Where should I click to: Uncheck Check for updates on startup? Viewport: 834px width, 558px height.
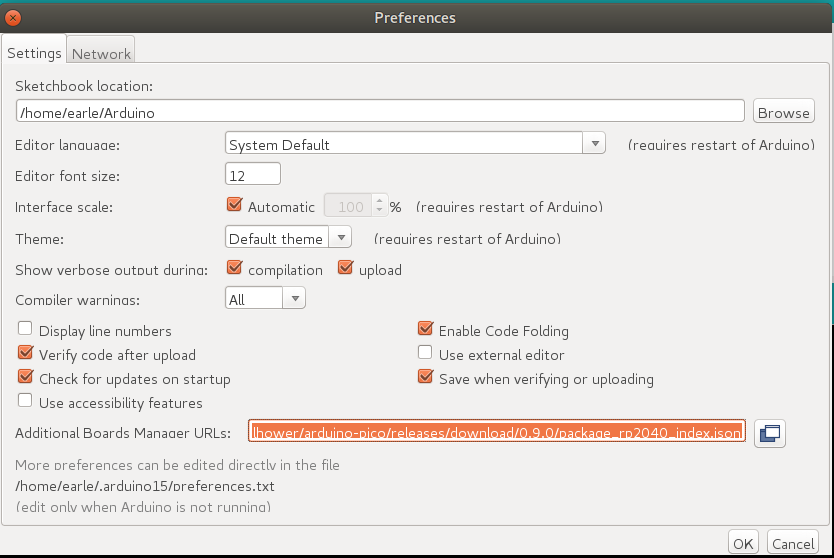coord(25,378)
